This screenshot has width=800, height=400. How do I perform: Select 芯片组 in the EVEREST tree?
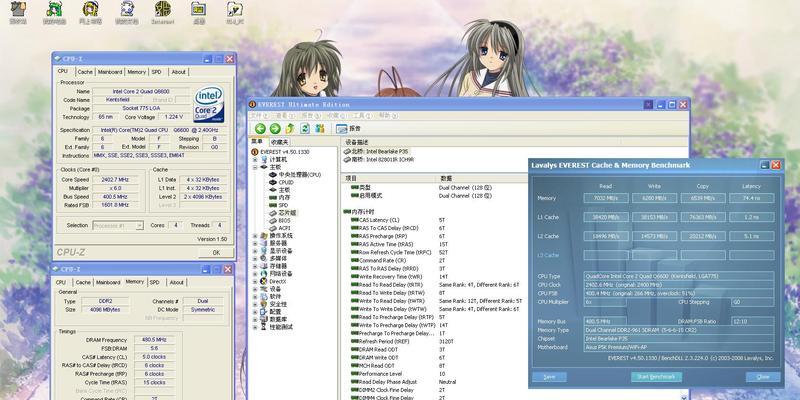pos(283,213)
